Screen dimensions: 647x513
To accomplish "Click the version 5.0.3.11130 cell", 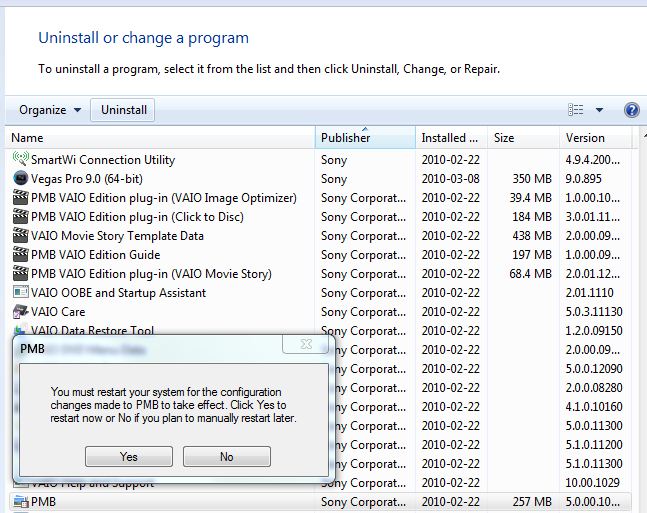I will click(x=594, y=312).
